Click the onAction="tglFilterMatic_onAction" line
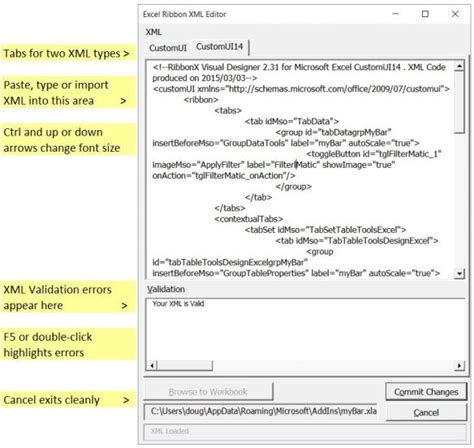This screenshot has height=448, width=474. (x=224, y=176)
